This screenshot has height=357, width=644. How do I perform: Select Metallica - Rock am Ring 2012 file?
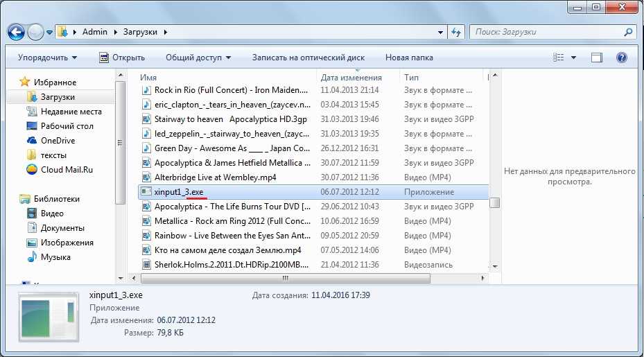pyautogui.click(x=232, y=221)
